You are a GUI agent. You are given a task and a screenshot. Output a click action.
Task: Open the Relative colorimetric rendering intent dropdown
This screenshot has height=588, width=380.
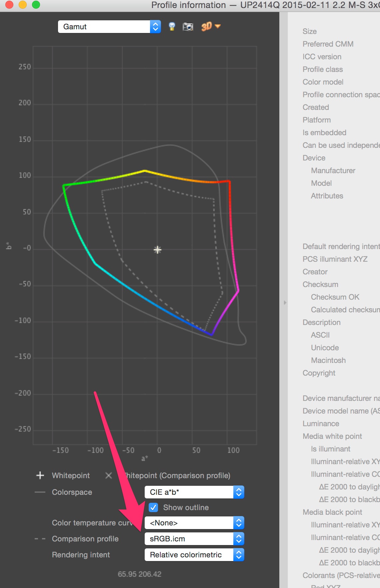coord(194,555)
